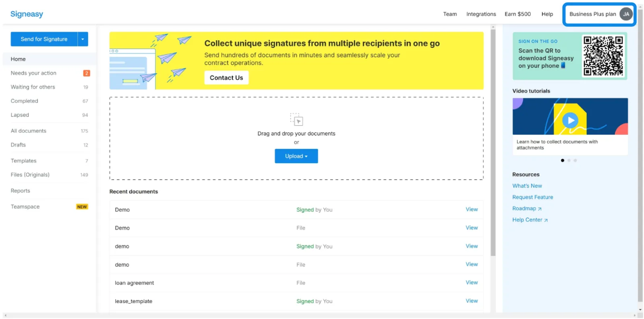Open the JA user avatar
The width and height of the screenshot is (644, 319).
(626, 14)
